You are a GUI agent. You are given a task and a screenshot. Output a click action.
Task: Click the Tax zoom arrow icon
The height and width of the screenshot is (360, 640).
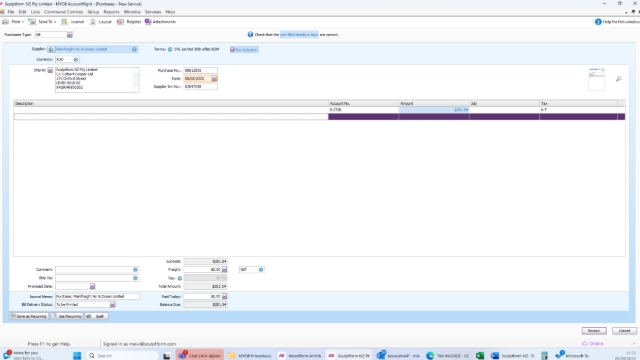point(180,278)
